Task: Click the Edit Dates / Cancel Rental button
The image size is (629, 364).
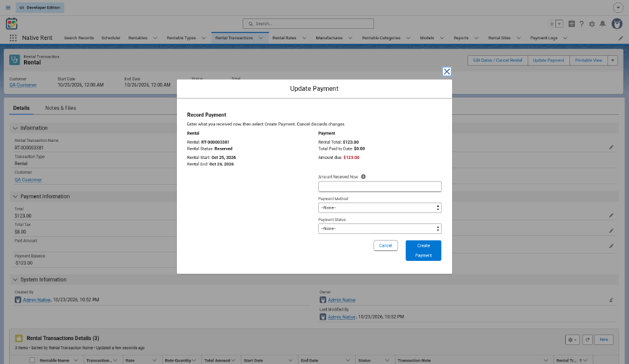Action: (498, 61)
